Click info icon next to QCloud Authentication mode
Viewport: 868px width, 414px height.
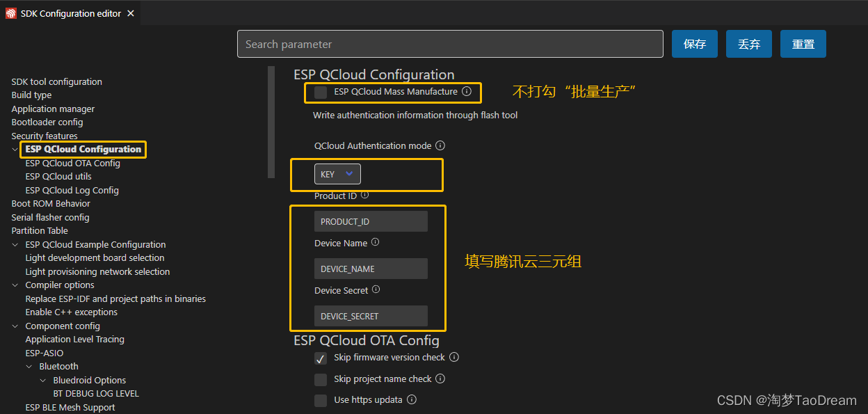(440, 145)
